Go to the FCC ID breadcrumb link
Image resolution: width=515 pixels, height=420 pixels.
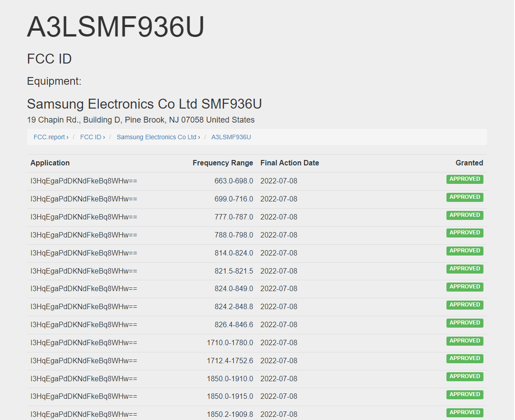91,137
